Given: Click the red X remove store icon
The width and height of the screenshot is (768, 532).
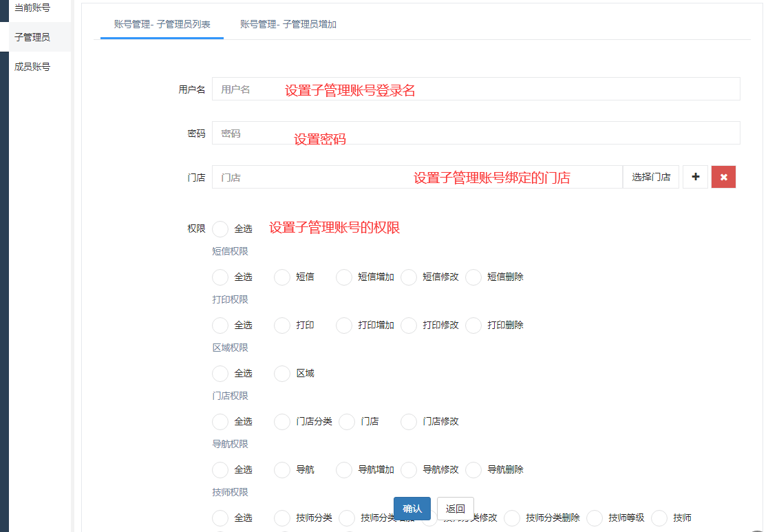Looking at the screenshot, I should [723, 177].
